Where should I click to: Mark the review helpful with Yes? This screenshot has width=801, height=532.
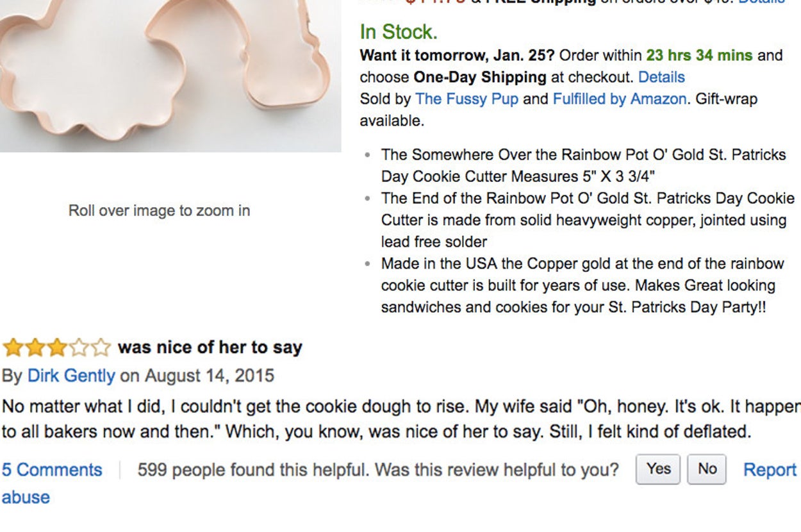658,469
